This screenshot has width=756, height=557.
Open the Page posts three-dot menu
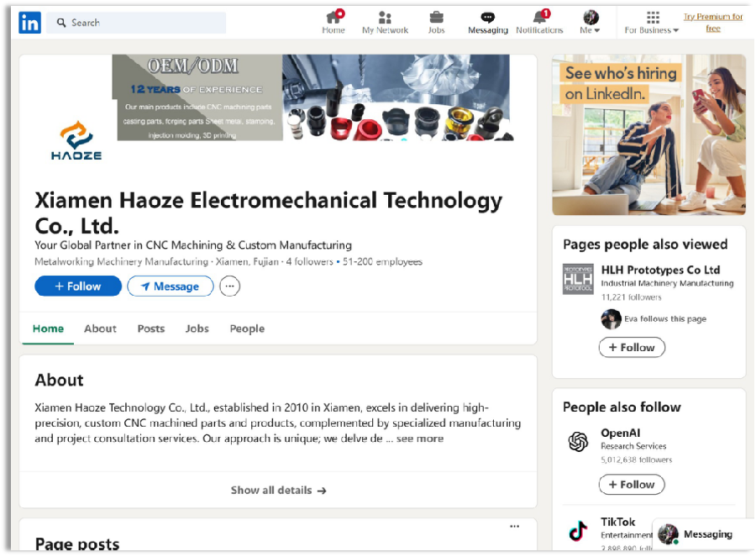point(514,526)
